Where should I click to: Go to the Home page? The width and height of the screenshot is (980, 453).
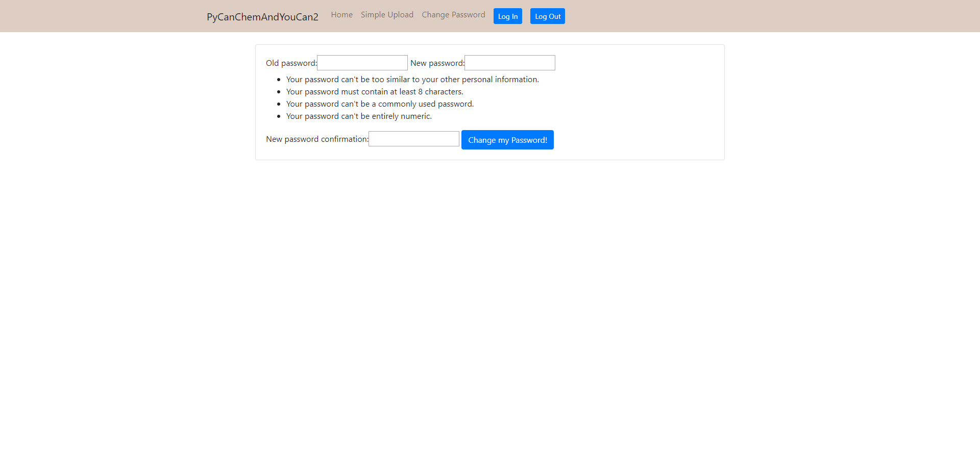point(341,15)
